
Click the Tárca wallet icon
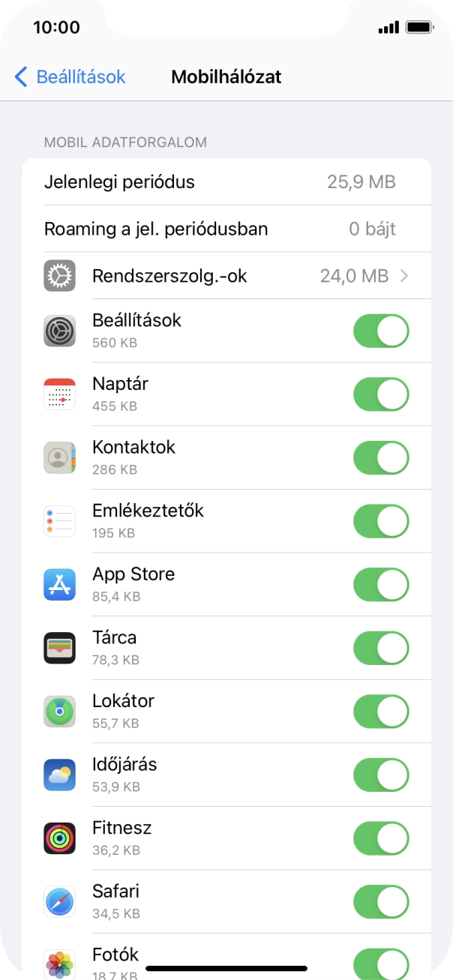(59, 648)
